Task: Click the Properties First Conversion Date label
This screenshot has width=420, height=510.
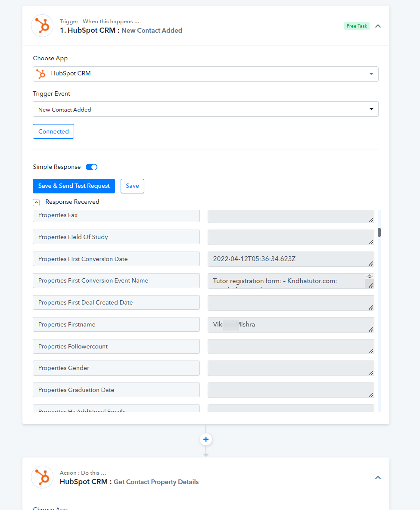Action: tap(116, 259)
